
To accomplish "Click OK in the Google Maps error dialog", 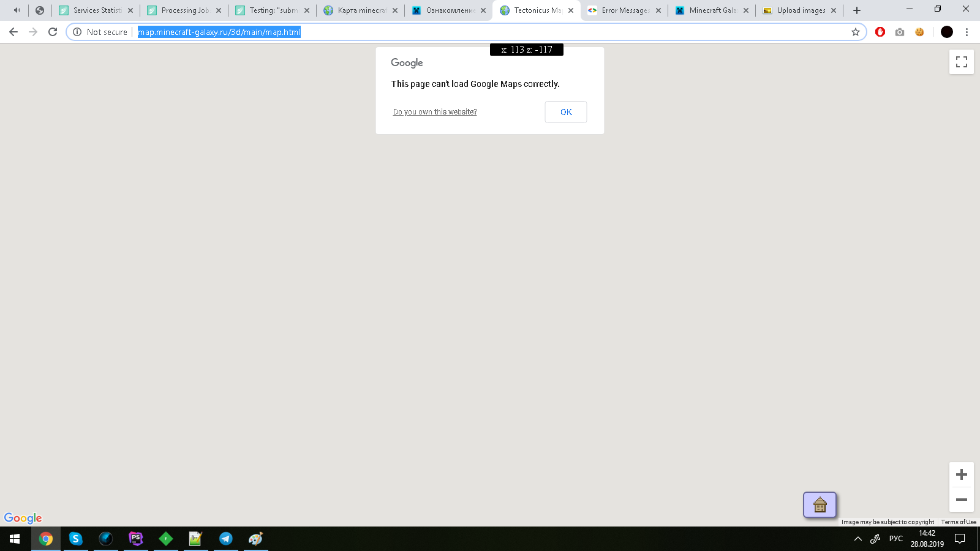I will 566,112.
